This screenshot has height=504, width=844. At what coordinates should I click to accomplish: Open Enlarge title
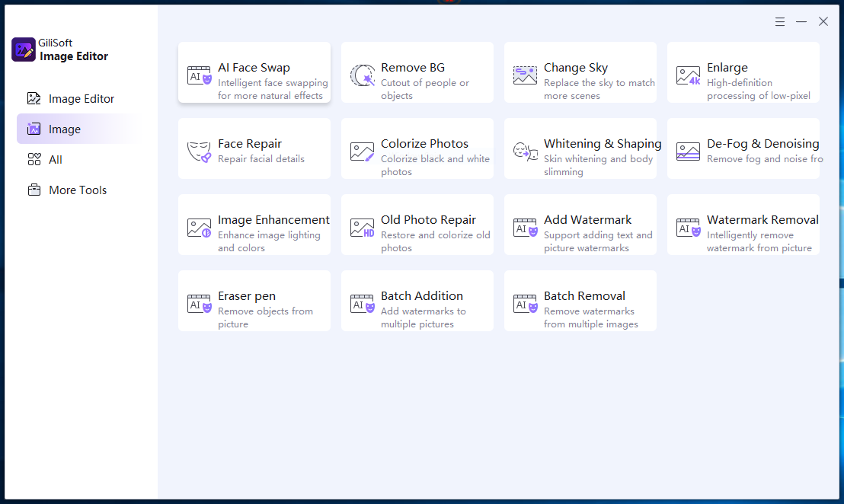pyautogui.click(x=727, y=68)
